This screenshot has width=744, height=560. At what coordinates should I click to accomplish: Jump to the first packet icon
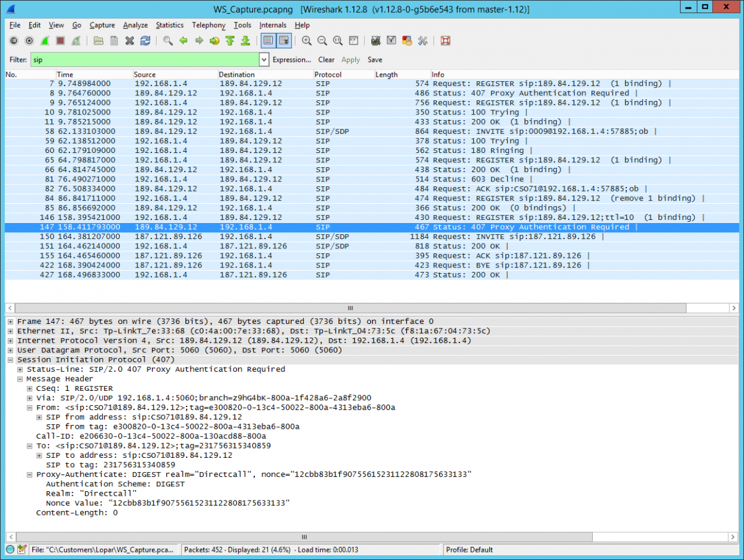pyautogui.click(x=230, y=41)
